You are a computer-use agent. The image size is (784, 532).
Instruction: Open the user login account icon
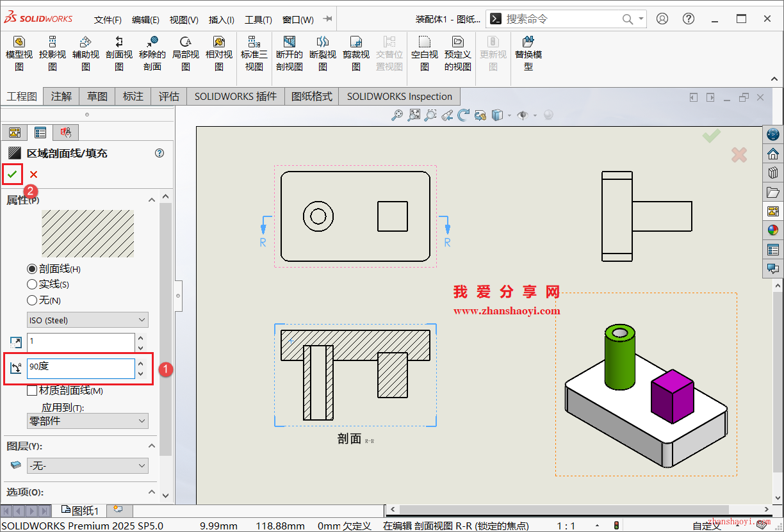(662, 19)
